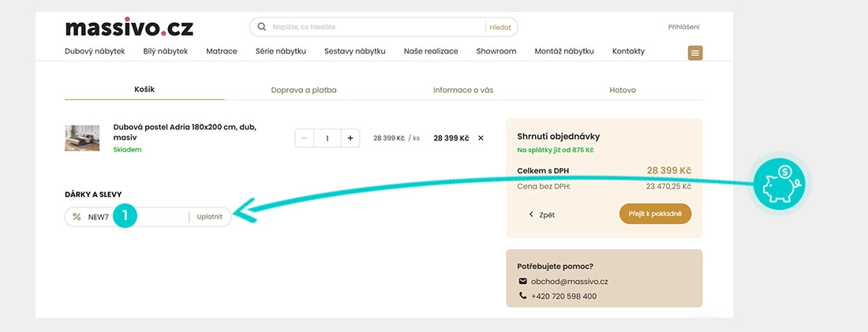Click Na splátky již od 875 Kč
Screen dimensions: 868x332
(556, 150)
